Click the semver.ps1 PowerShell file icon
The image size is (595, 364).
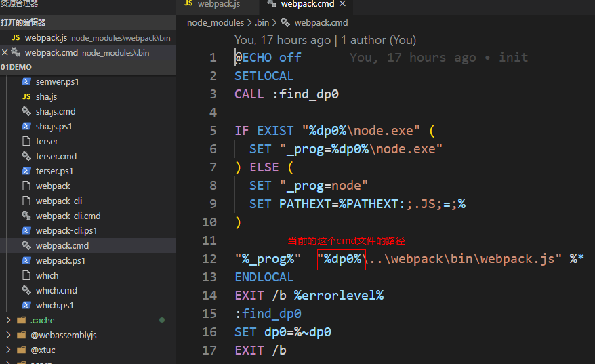point(26,81)
